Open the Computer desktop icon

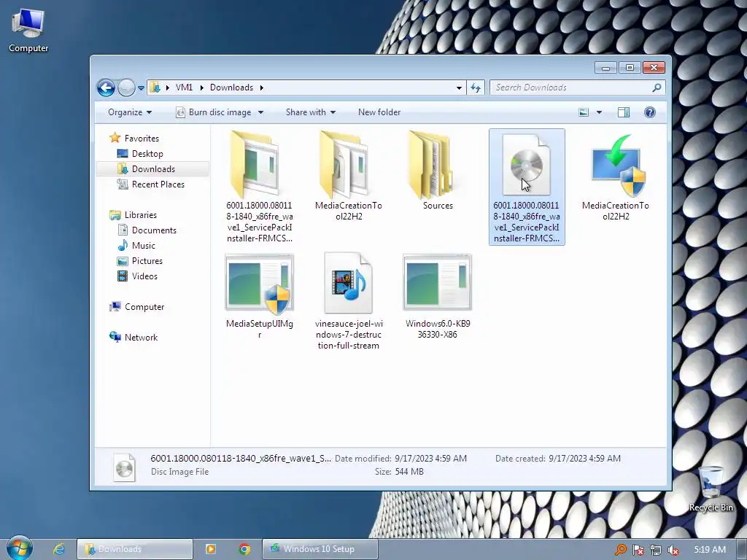tap(28, 29)
